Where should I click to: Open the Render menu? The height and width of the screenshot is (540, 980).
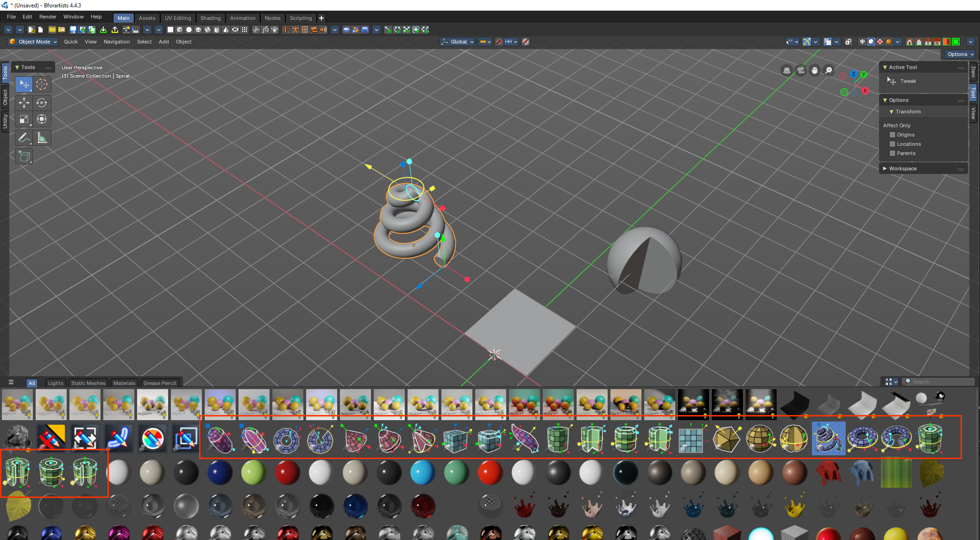tap(48, 17)
